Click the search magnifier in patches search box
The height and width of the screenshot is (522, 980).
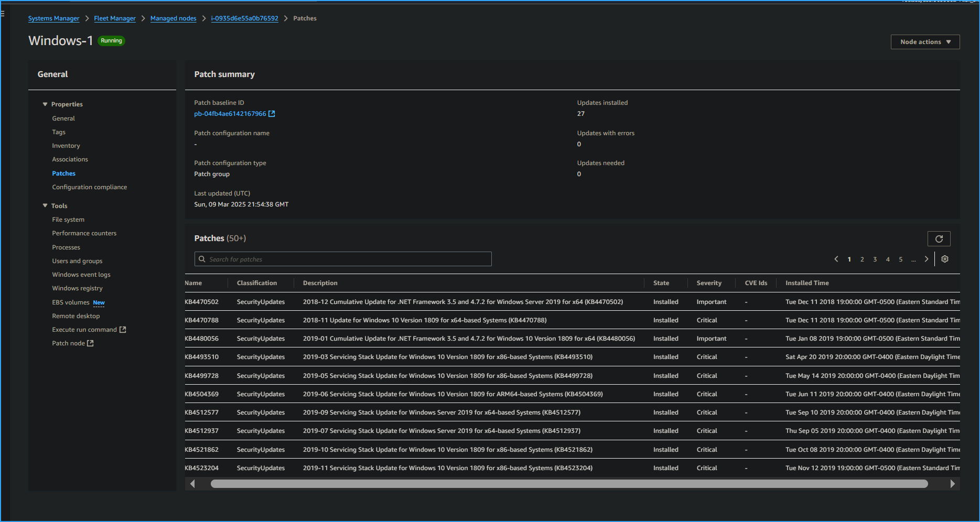point(202,259)
